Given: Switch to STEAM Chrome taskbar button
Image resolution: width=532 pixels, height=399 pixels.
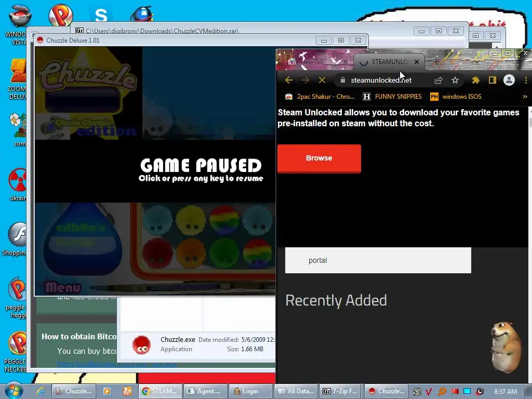Looking at the screenshot, I should tap(161, 391).
